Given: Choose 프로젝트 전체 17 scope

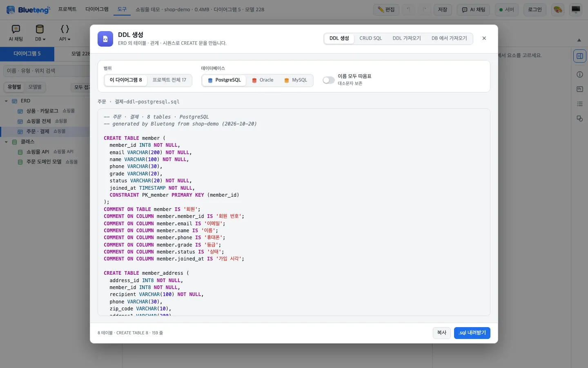Looking at the screenshot, I should [169, 80].
